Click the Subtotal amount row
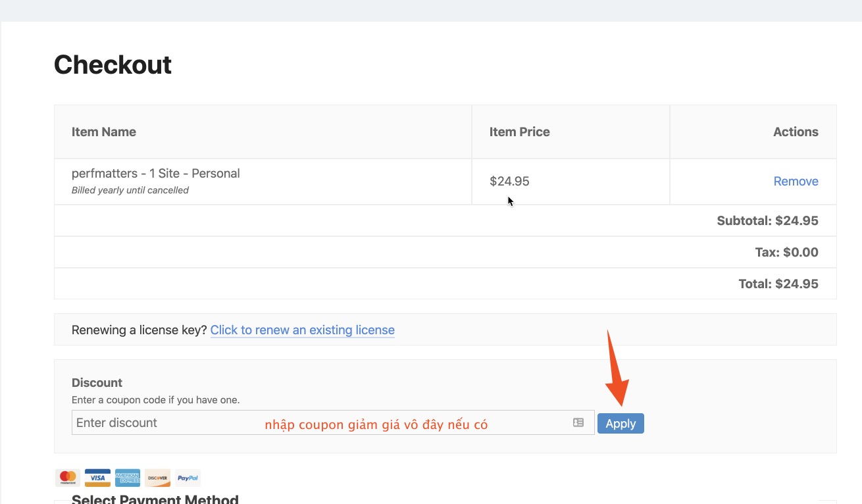862x504 pixels. tap(767, 221)
